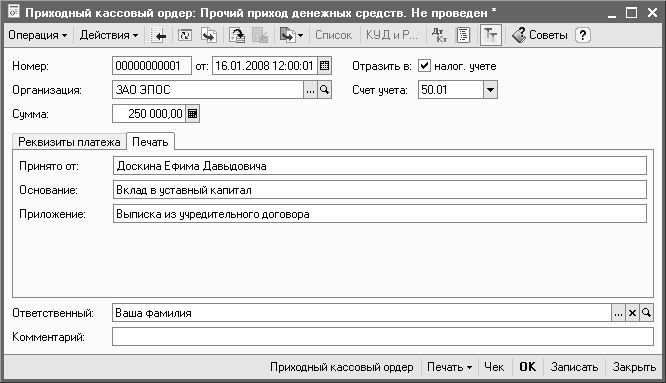Click the magnifier open button for Организация
Screen dimensions: 666x383
[325, 90]
